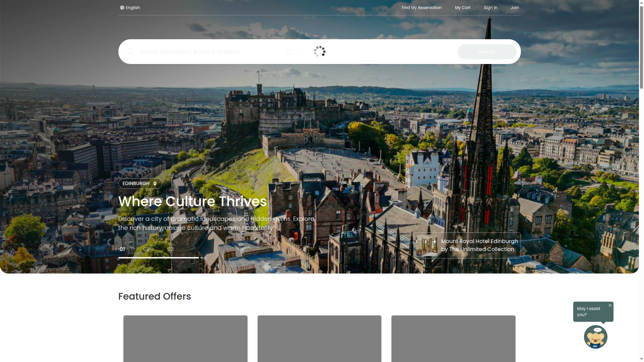Click the magnifying glass search icon
Image resolution: width=644 pixels, height=362 pixels.
point(131,52)
